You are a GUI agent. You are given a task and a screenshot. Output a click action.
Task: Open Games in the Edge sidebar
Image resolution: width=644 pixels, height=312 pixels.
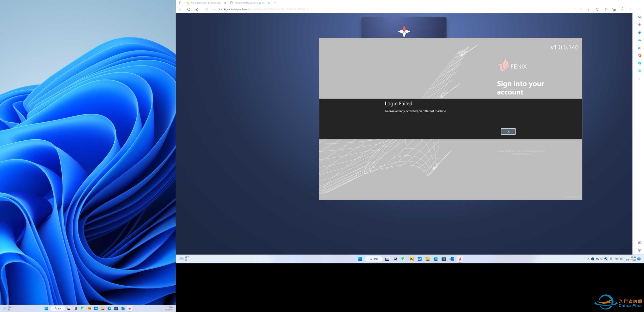click(x=640, y=48)
